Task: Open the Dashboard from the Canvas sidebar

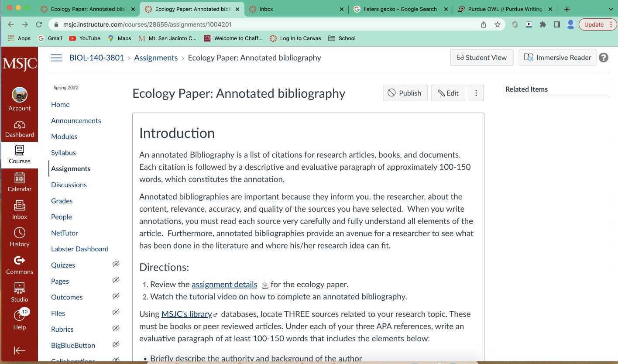Action: point(19,129)
